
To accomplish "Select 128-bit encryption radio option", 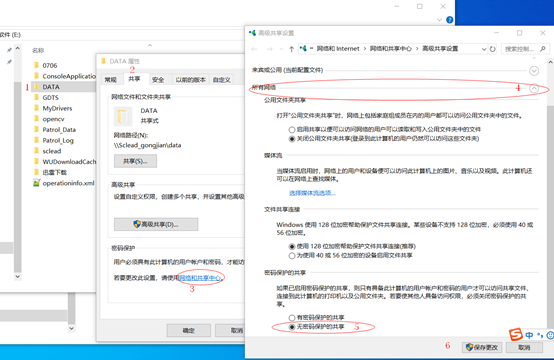I will pyautogui.click(x=292, y=246).
